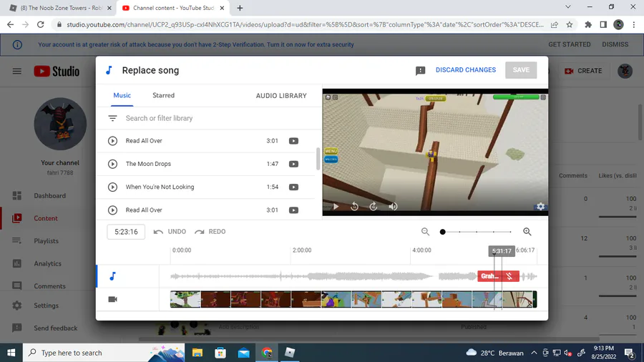Mute the video preview volume

(393, 207)
